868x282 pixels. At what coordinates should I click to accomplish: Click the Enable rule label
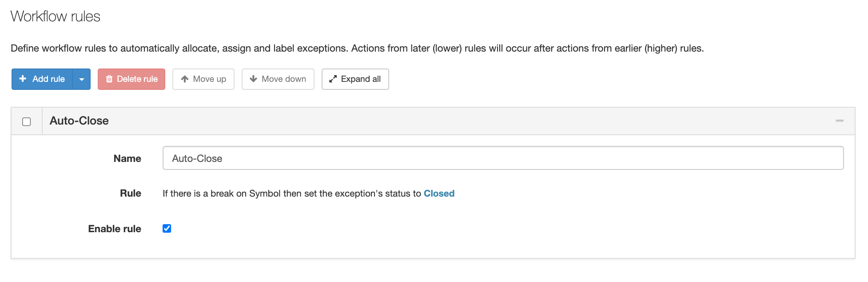tap(115, 229)
